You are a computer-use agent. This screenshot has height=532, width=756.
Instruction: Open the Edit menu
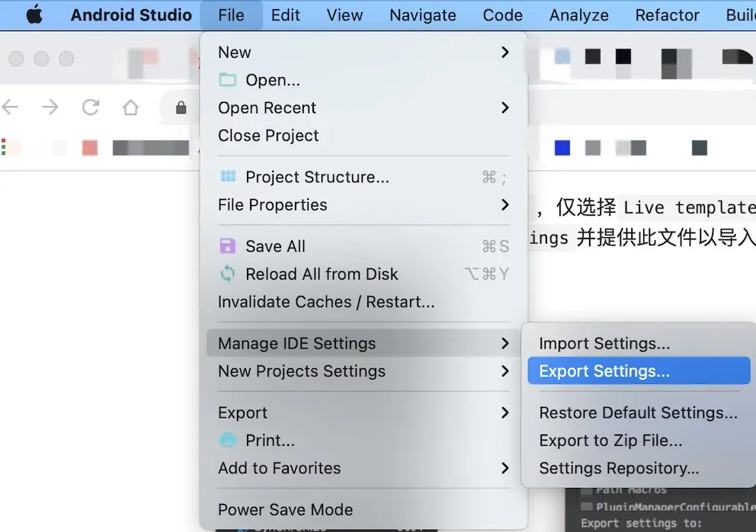tap(286, 14)
